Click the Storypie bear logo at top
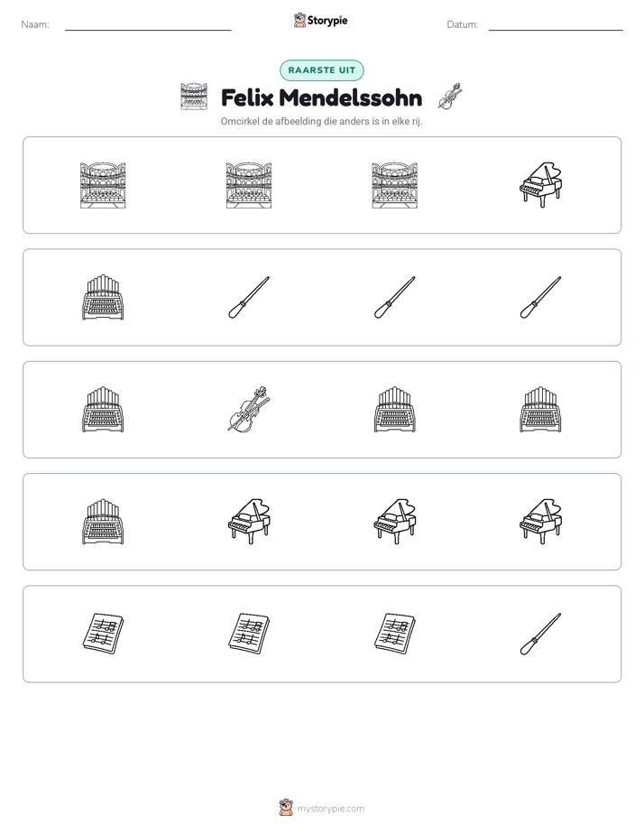644x834 pixels. pos(299,20)
